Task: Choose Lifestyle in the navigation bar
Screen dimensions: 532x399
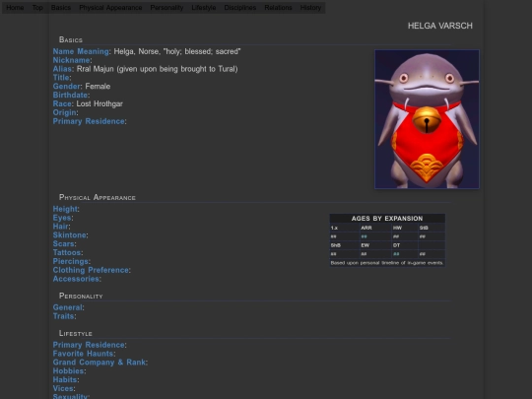Action: [204, 8]
